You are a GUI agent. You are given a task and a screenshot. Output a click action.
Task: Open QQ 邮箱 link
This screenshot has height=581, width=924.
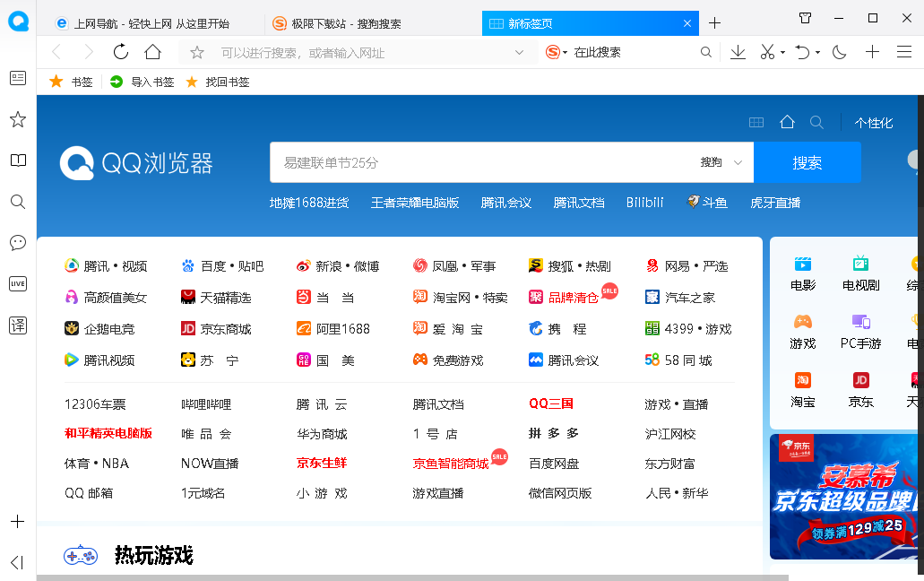click(x=89, y=492)
